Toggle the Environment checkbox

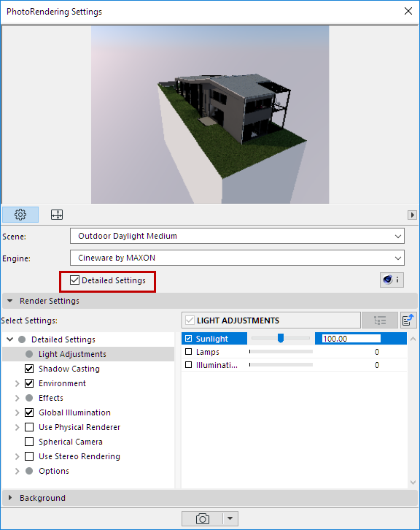click(29, 383)
